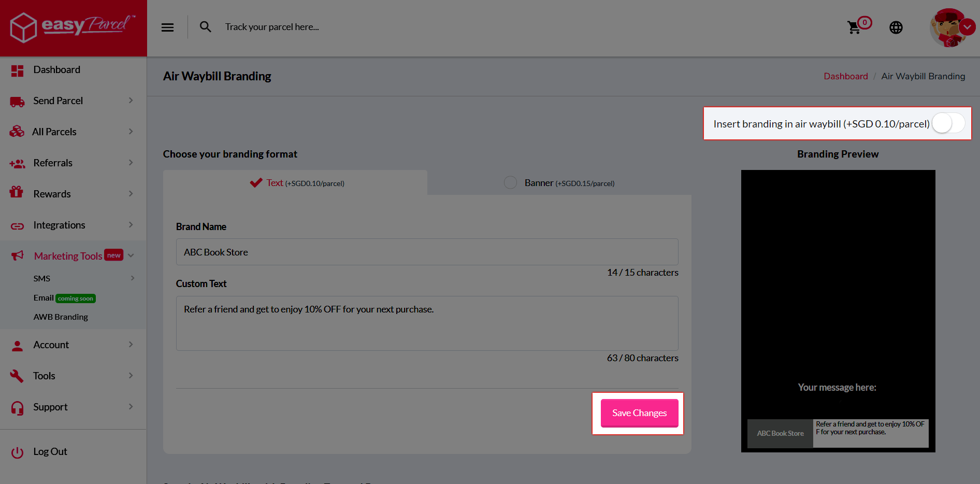980x484 pixels.
Task: Open the AWB Branding menu item
Action: pos(61,317)
